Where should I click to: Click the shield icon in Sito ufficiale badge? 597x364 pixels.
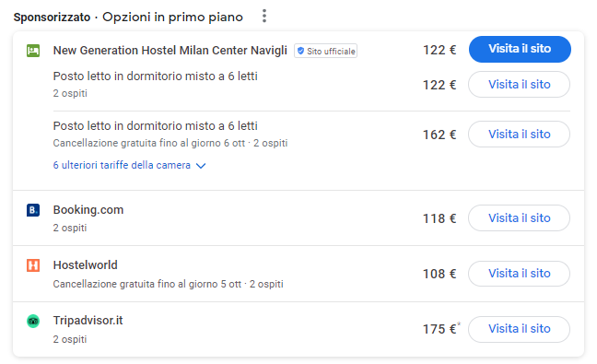[x=300, y=51]
